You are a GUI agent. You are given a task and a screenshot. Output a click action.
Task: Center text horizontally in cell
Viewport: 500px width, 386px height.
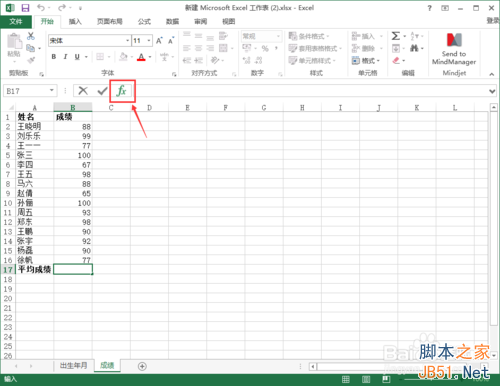198,48
